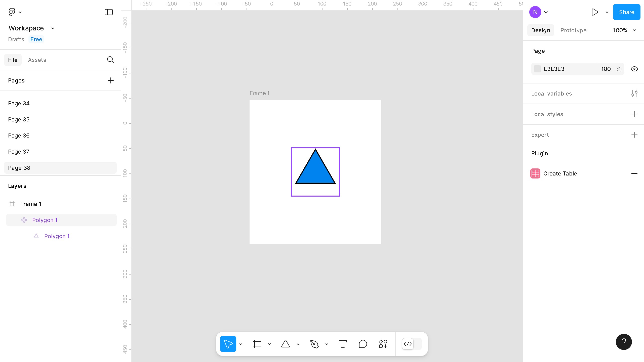Add a new page
The image size is (644, 362).
(110, 80)
